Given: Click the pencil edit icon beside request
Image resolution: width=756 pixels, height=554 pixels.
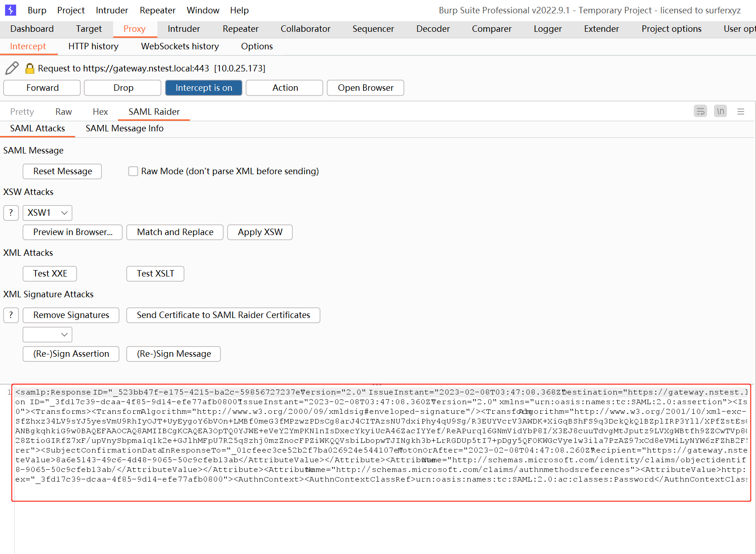Looking at the screenshot, I should point(12,68).
